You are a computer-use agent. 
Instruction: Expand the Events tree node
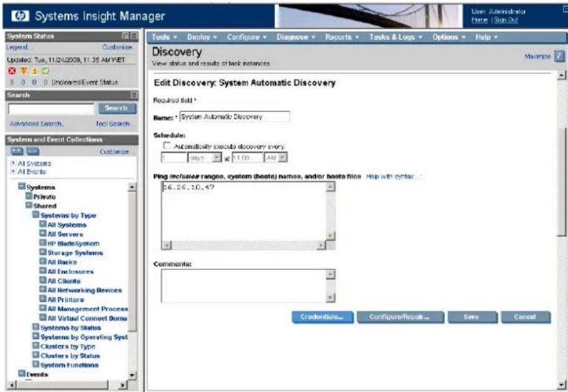tap(22, 374)
